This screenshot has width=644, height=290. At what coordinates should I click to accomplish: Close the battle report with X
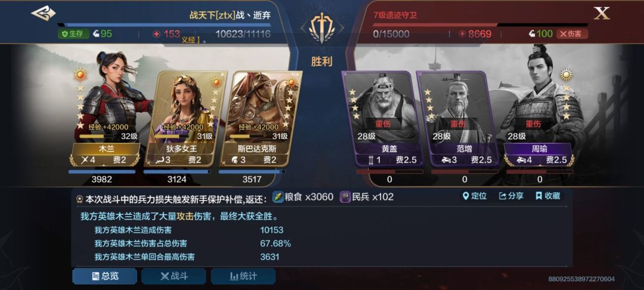(601, 13)
